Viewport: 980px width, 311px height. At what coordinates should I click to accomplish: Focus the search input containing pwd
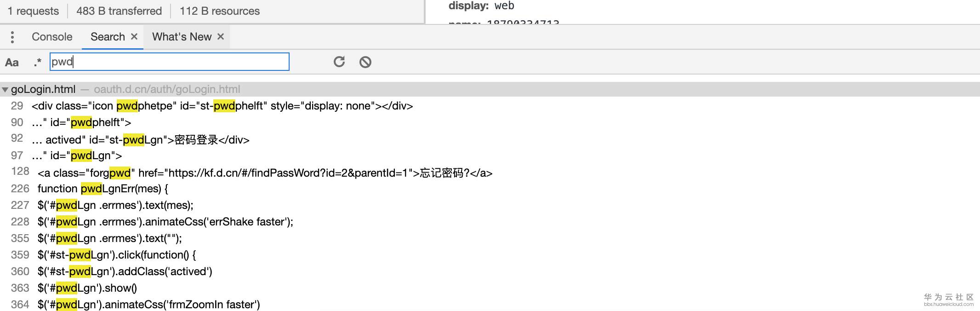(x=169, y=62)
